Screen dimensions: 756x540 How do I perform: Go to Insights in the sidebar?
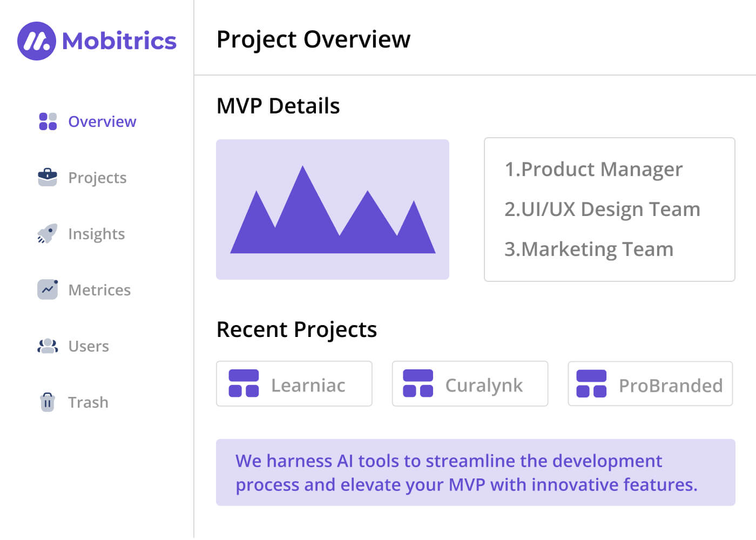96,234
